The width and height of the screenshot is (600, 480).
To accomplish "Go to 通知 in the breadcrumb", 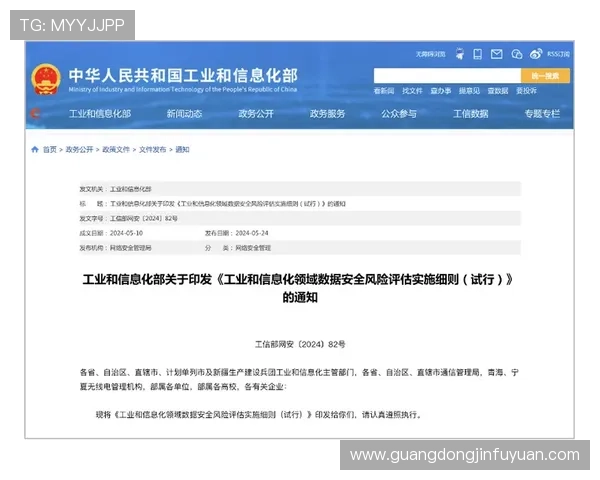I will pos(182,150).
